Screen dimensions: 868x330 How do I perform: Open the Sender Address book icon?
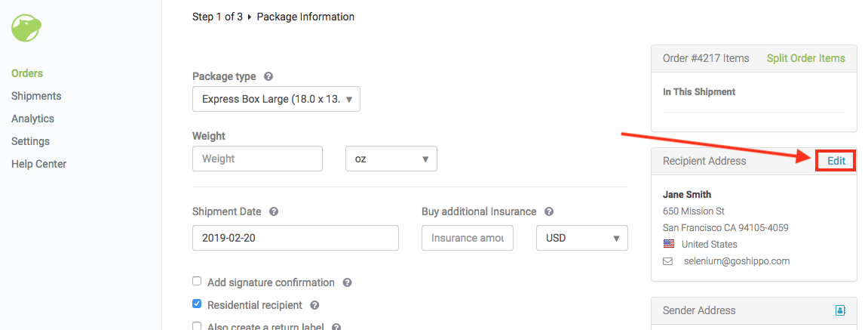point(840,310)
